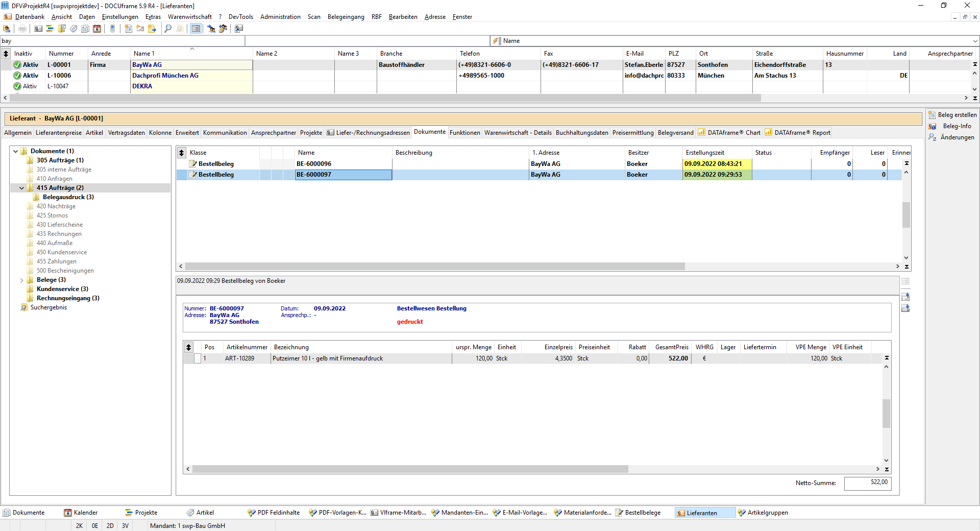Click the supplier list horizontal scrollbar
The height and width of the screenshot is (531, 980).
tap(385, 98)
